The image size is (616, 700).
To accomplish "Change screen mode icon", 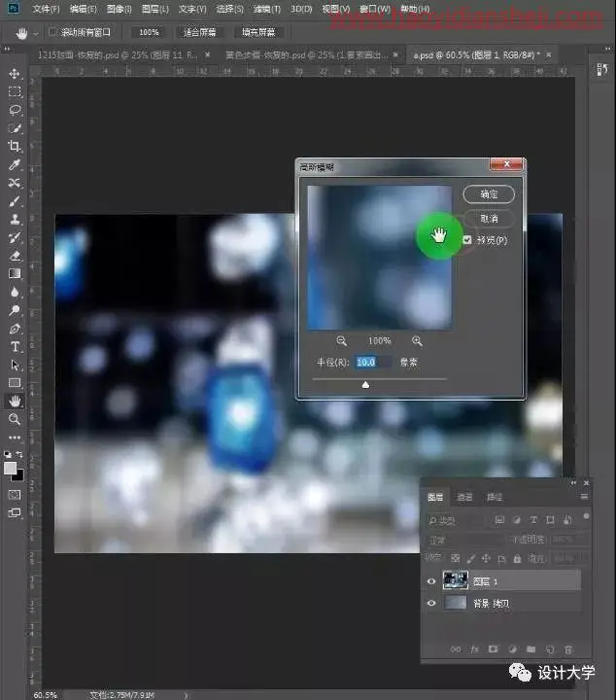I will click(15, 513).
